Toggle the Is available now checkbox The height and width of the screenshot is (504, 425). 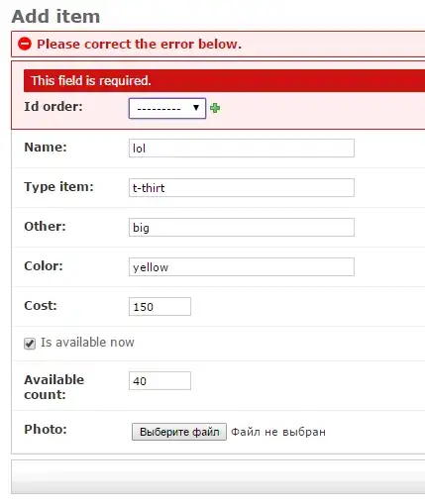(x=30, y=344)
